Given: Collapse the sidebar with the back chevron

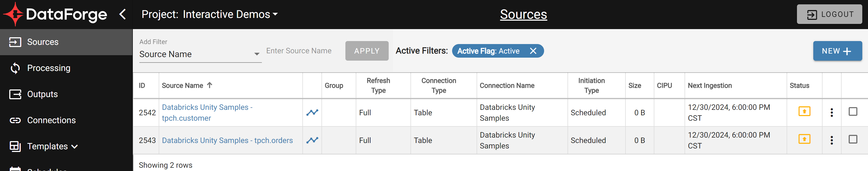Looking at the screenshot, I should click(x=123, y=14).
